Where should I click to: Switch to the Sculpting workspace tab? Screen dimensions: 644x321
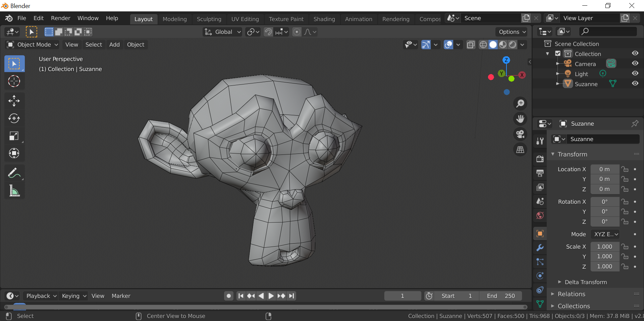click(209, 19)
